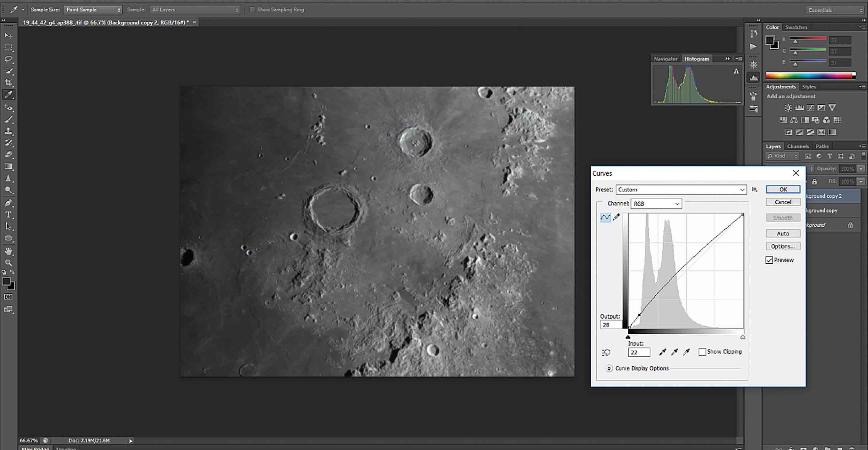This screenshot has width=868, height=450.
Task: Click the Options... button in Curves
Action: pos(783,246)
